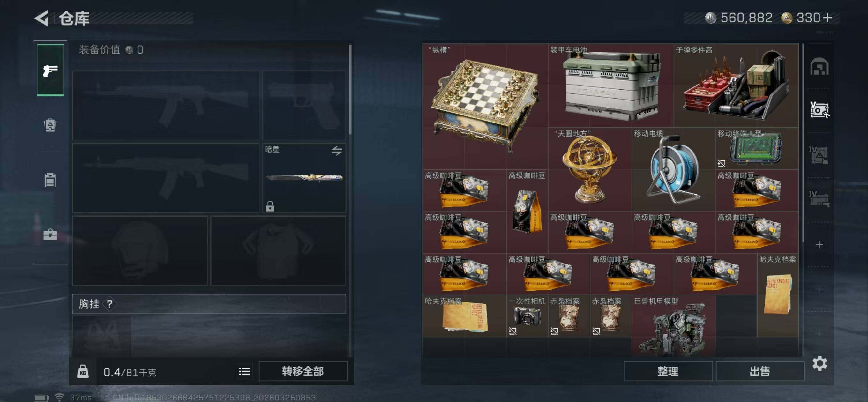Select the 巨兽机甲模型 mech model item
868x402 pixels.
coord(673,326)
